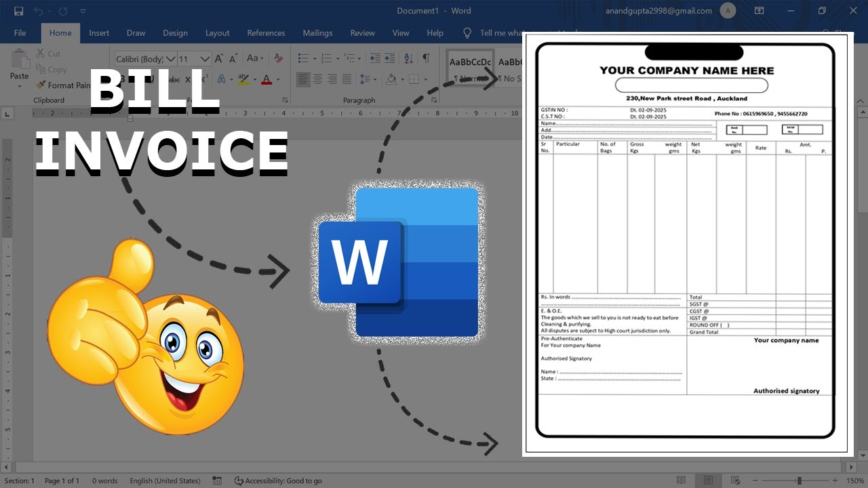Image resolution: width=868 pixels, height=488 pixels.
Task: Switch to the References tab
Action: tap(266, 33)
